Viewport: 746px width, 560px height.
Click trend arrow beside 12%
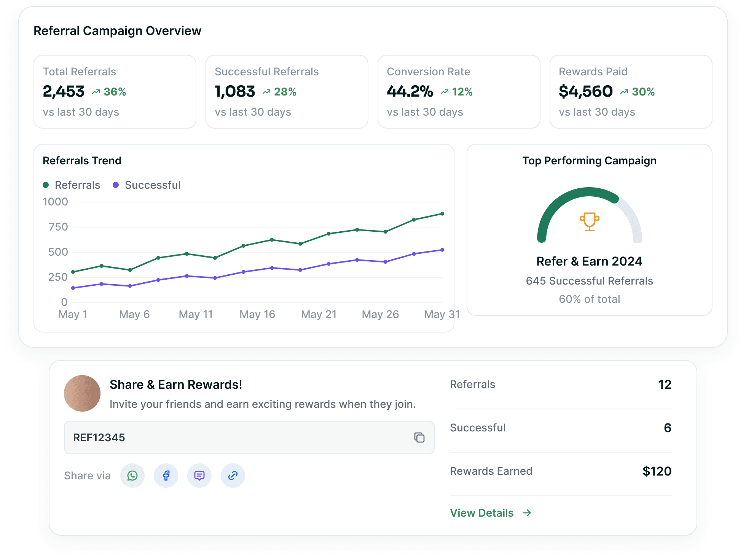(x=445, y=92)
